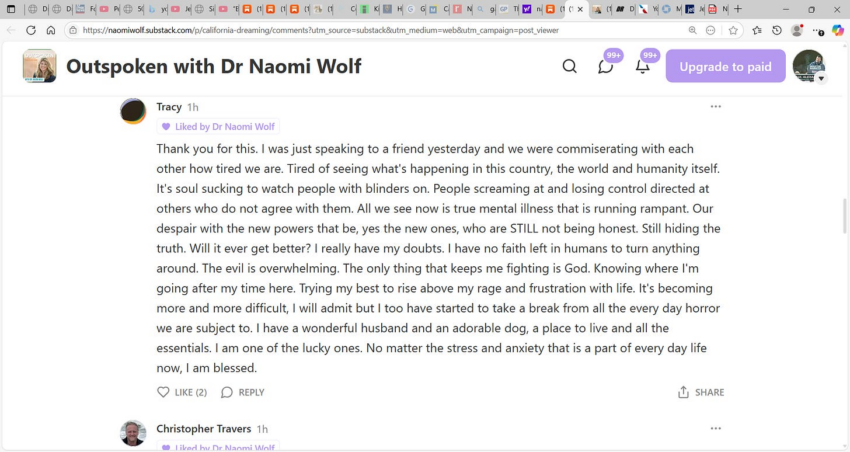Open a new browser tab
The image size is (850, 452).
(x=738, y=9)
